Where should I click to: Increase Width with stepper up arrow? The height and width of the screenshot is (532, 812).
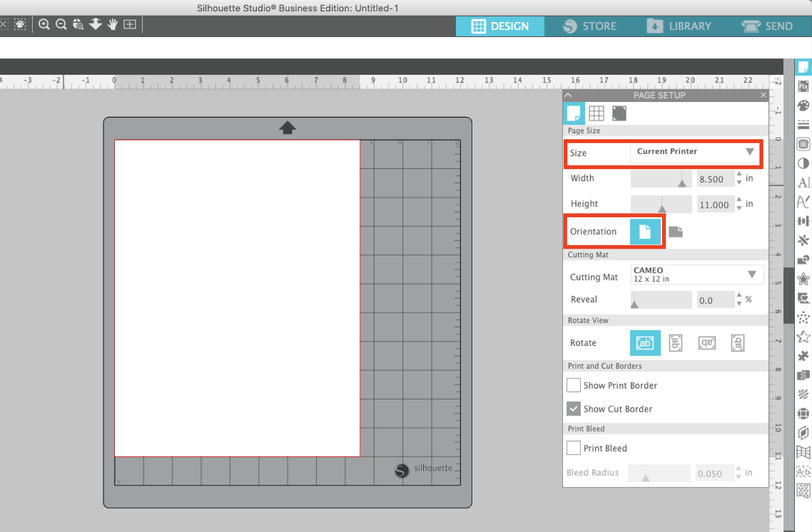pyautogui.click(x=739, y=174)
